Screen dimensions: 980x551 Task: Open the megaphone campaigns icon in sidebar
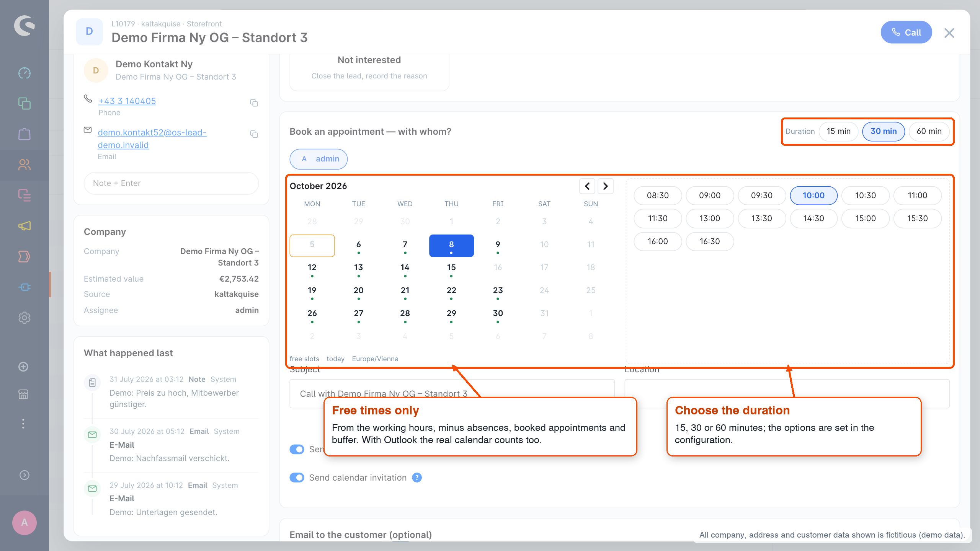pos(24,226)
